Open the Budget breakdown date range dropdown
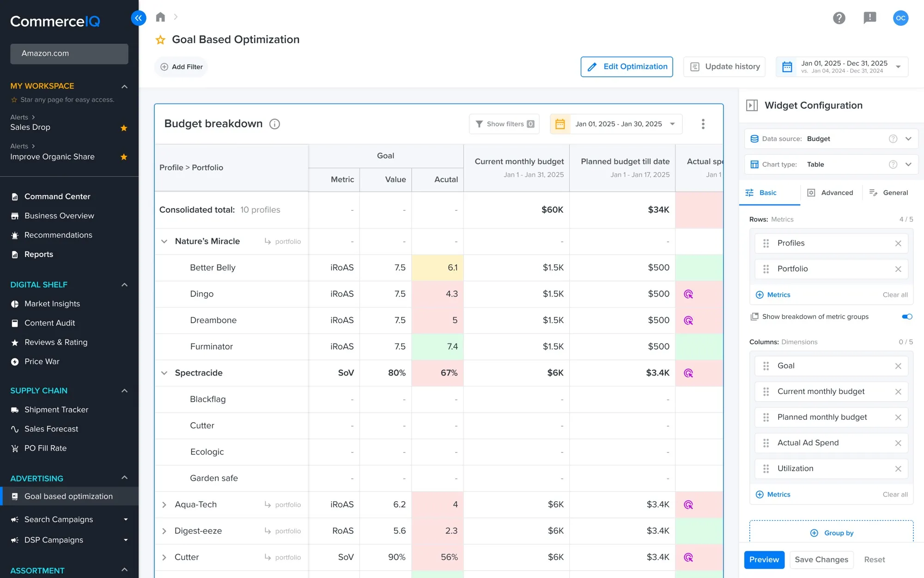The width and height of the screenshot is (924, 578). click(616, 124)
